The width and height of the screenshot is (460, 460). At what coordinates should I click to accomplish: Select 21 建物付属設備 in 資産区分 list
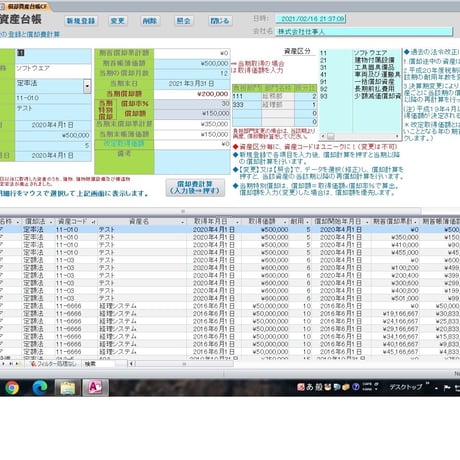[360, 60]
